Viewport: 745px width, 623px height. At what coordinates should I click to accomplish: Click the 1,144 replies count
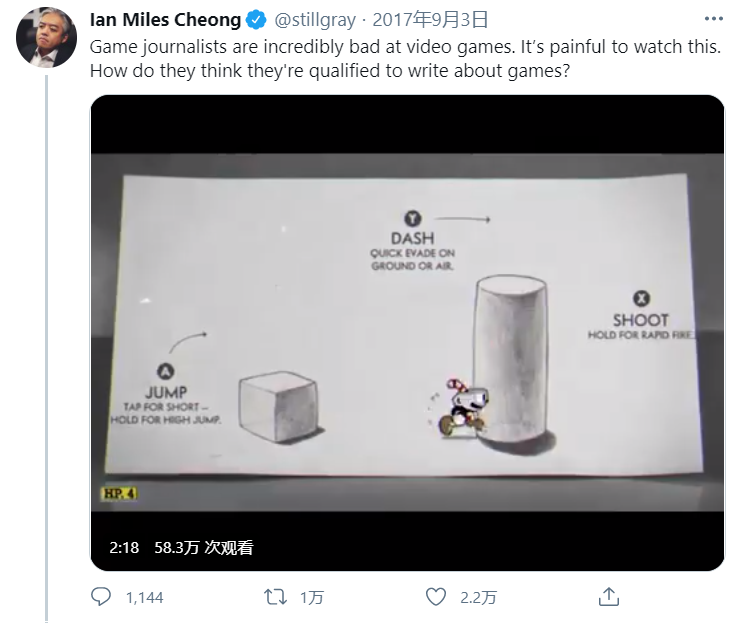point(144,598)
